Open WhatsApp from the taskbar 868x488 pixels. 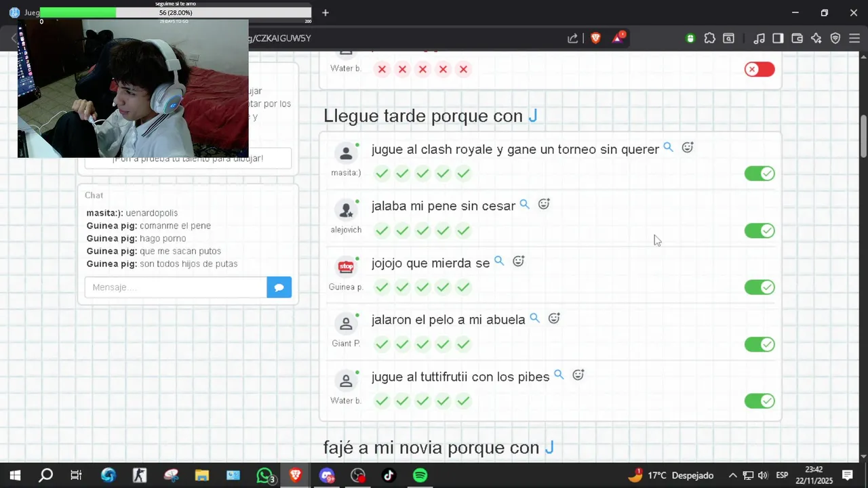click(x=264, y=475)
